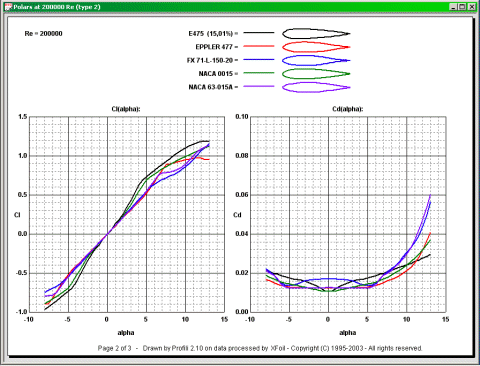Click the 0.00 tick on the Cd axis
Viewport: 480px width, 366px height.
pos(242,312)
